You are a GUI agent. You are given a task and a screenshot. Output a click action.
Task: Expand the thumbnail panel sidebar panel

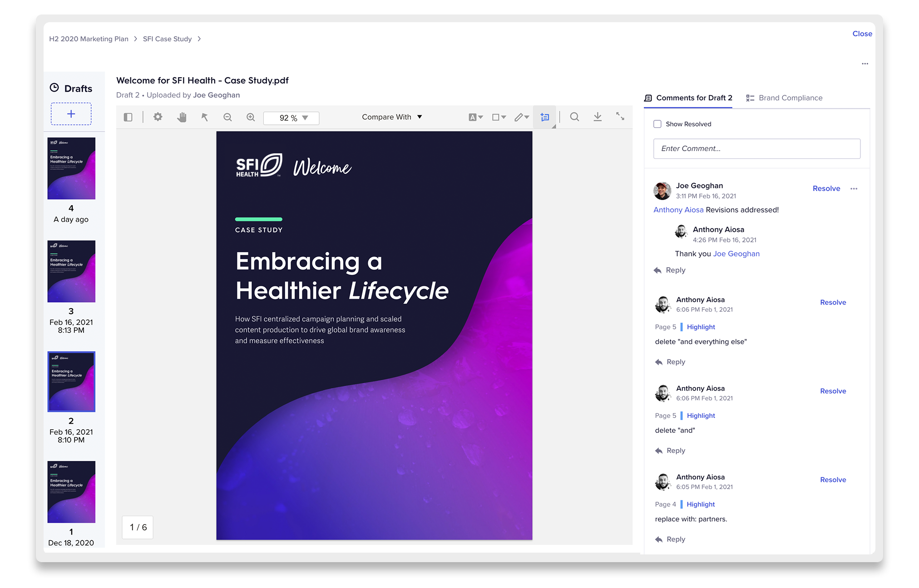coord(128,117)
